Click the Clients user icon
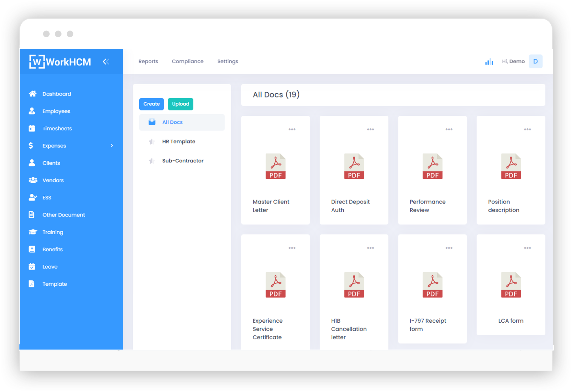This screenshot has height=392, width=572. [32, 163]
